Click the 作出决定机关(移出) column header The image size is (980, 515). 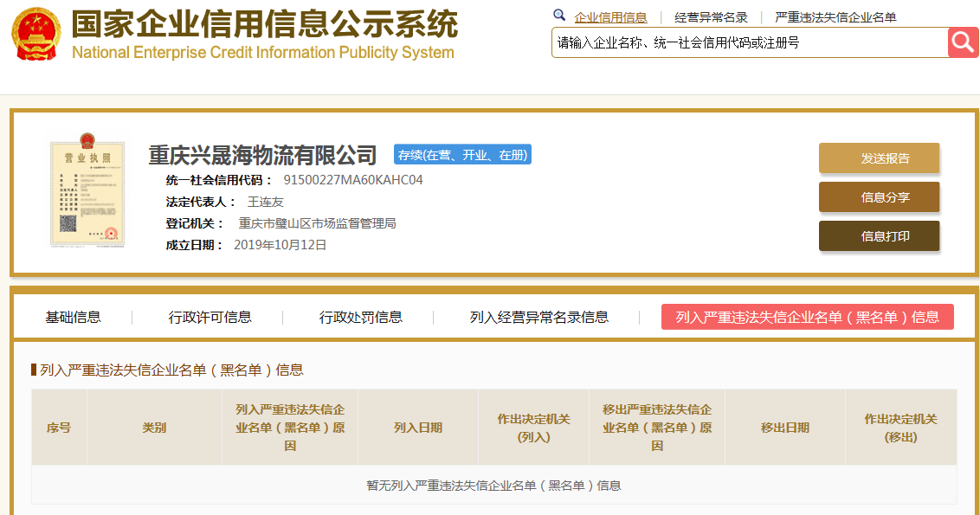pos(900,428)
